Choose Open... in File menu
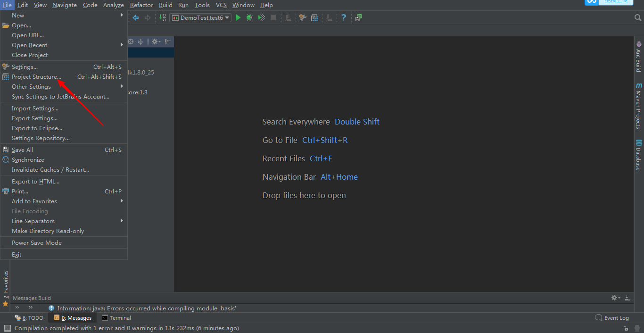This screenshot has height=333, width=644. 64,25
